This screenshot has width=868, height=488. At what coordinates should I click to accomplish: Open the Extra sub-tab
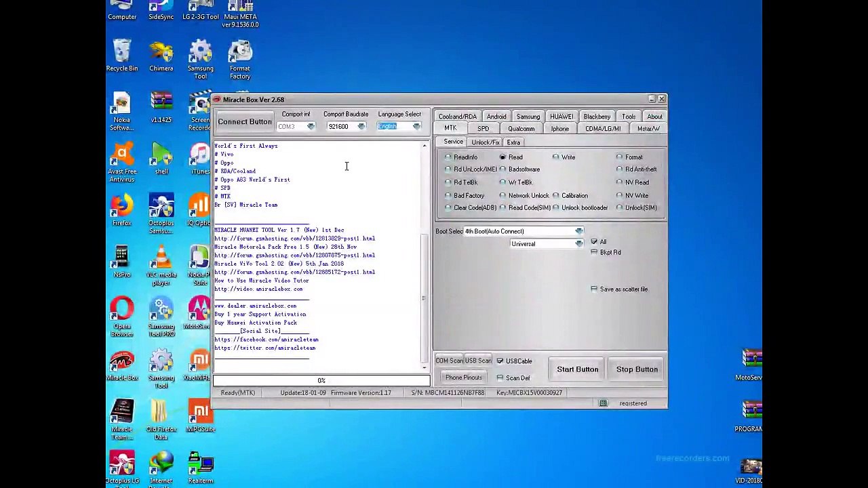pyautogui.click(x=513, y=142)
